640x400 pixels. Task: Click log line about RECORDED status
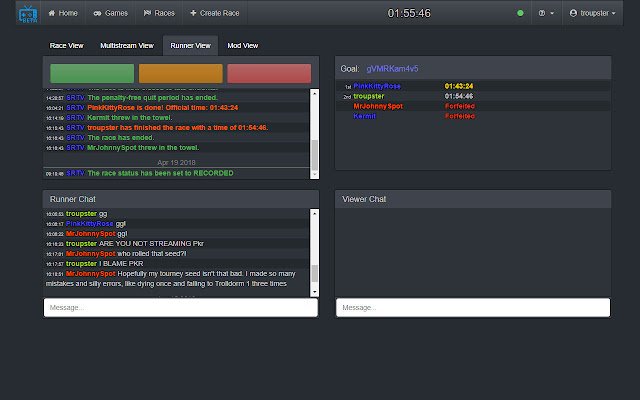[160, 173]
